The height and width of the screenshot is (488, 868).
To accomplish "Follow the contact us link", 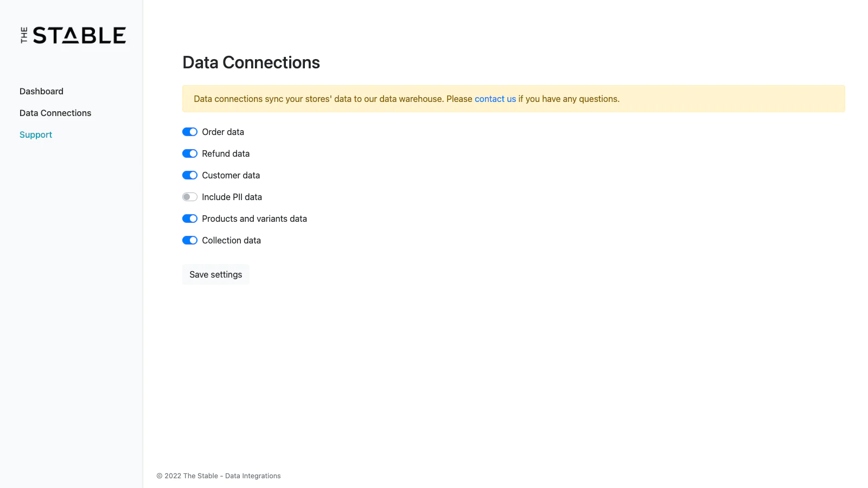I will pos(495,99).
